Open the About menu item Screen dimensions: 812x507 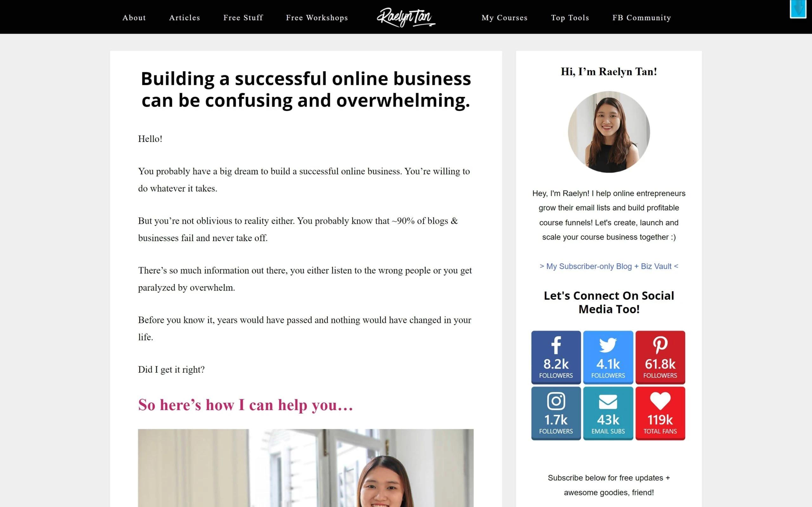(134, 18)
